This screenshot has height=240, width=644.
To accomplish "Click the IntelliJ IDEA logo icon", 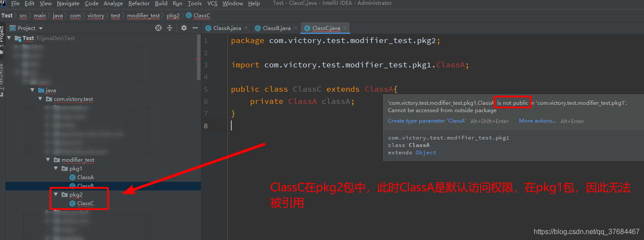I will pos(3,3).
